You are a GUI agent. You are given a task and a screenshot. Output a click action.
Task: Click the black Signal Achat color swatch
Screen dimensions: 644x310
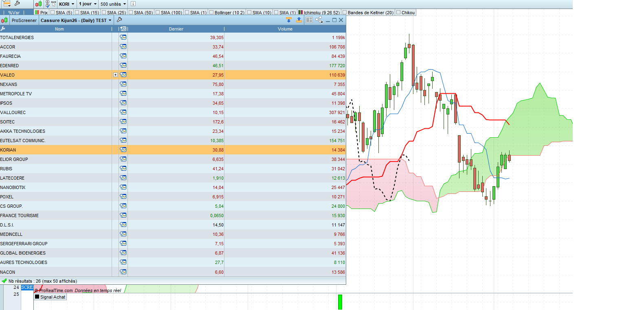[37, 297]
